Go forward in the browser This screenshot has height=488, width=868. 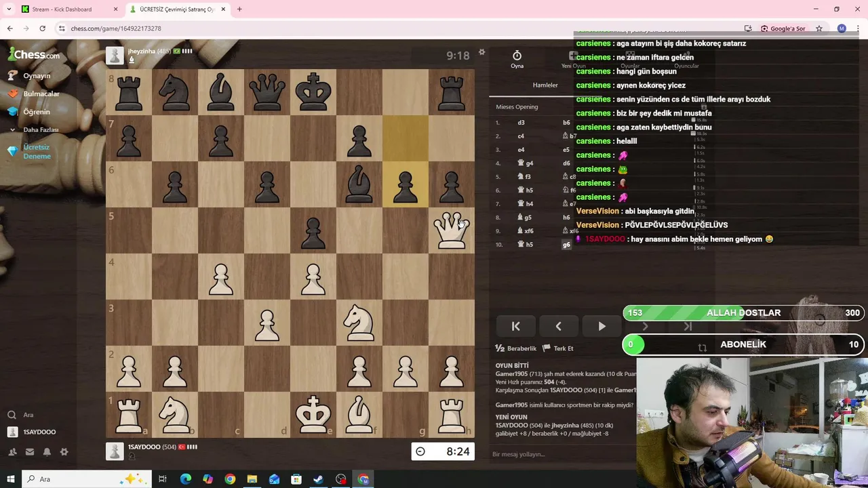click(x=26, y=28)
